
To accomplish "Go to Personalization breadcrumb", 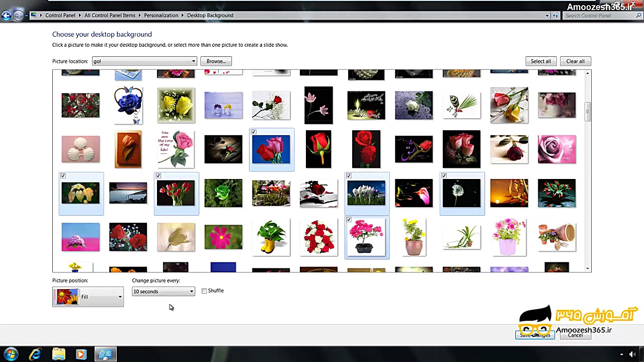I will click(161, 16).
